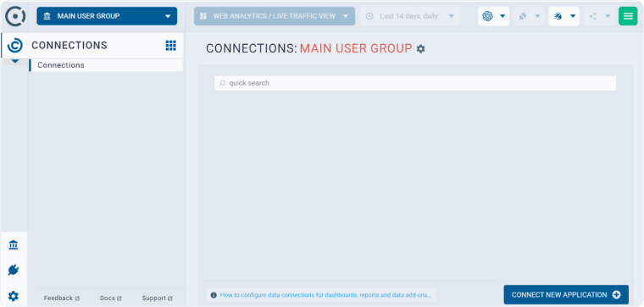
Task: Expand the arrow next to AI assistant icon
Action: tap(502, 16)
